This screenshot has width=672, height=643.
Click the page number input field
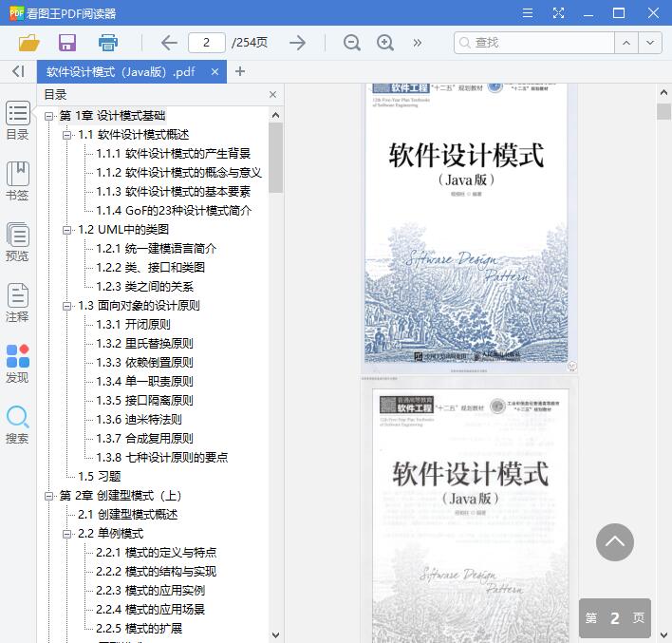tap(207, 43)
